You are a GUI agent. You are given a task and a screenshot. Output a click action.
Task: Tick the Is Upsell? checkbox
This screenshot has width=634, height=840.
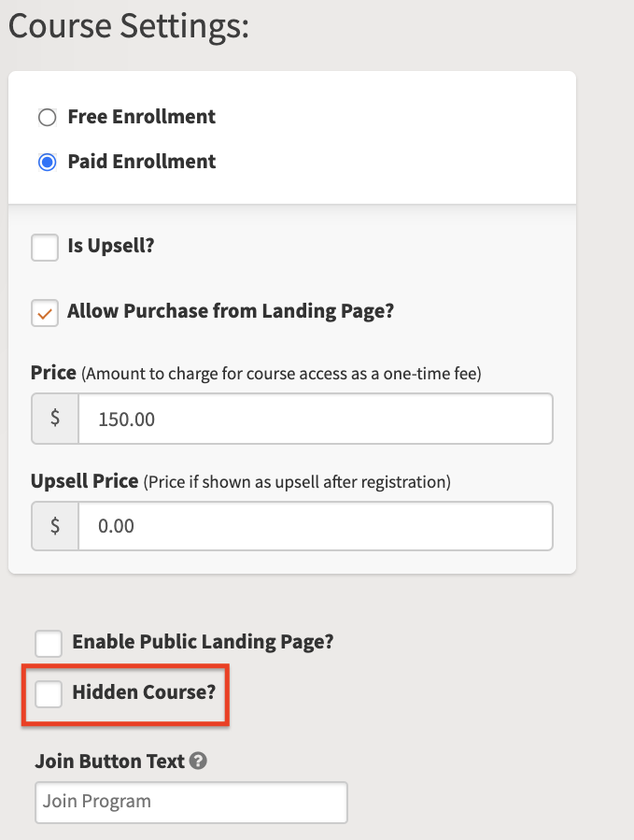tap(45, 248)
